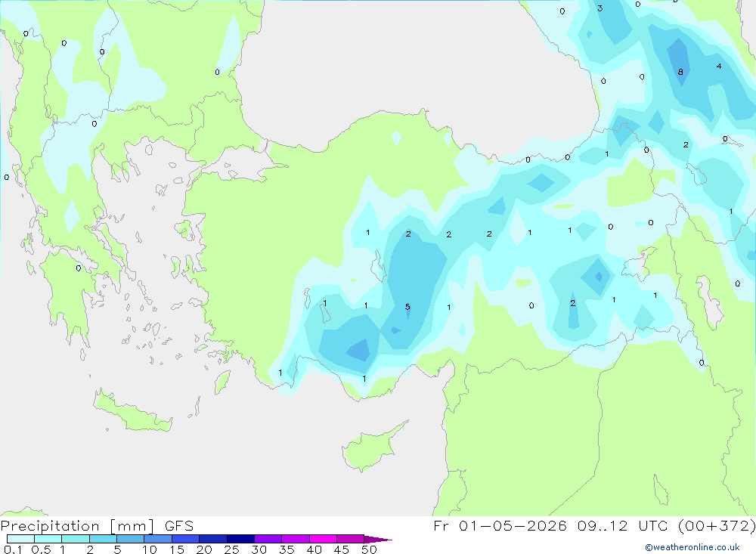
Task: Click the legend label "30"
Action: 259,549
